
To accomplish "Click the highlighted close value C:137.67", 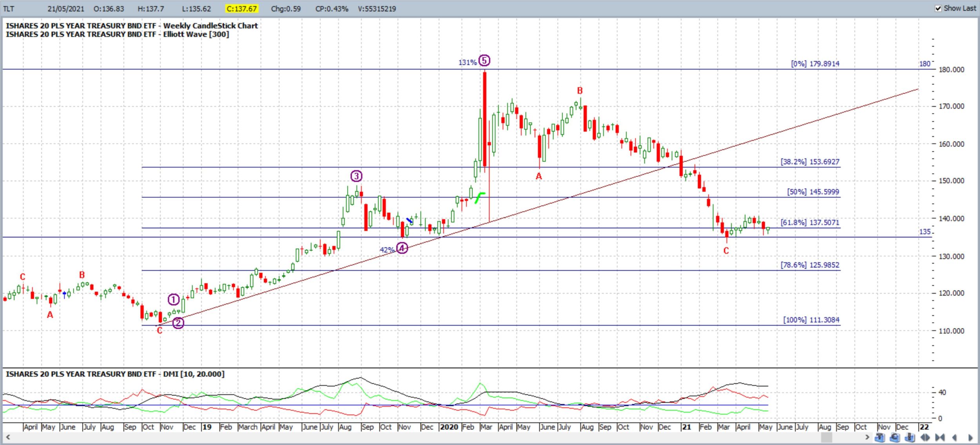I will tap(242, 9).
